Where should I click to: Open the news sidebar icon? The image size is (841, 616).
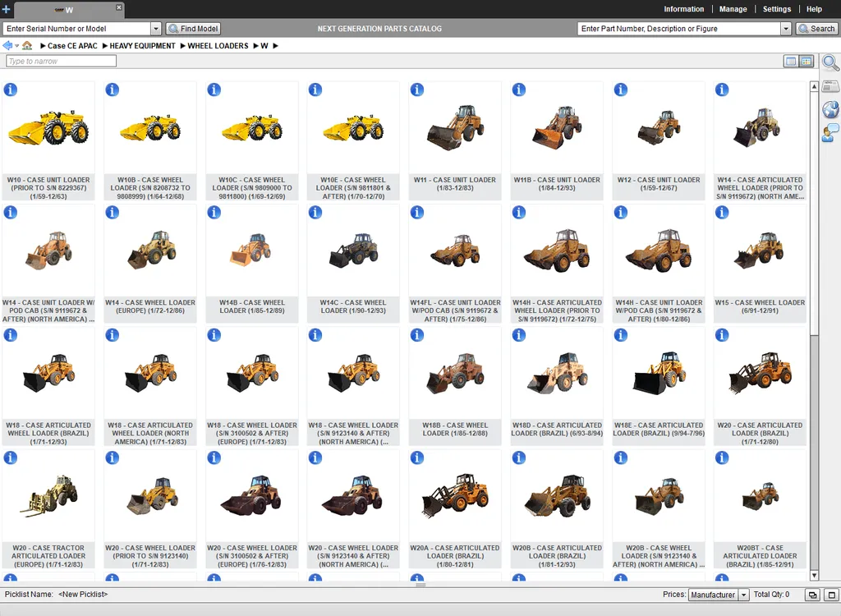point(830,86)
